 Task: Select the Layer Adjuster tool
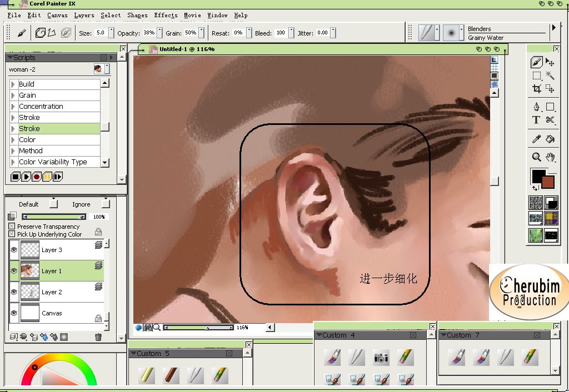(550, 62)
